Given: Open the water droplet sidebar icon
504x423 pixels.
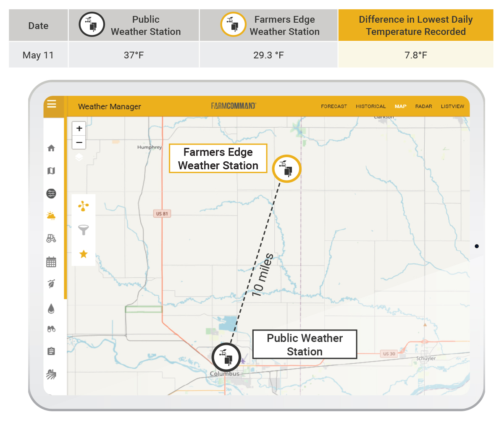Looking at the screenshot, I should pyautogui.click(x=51, y=309).
